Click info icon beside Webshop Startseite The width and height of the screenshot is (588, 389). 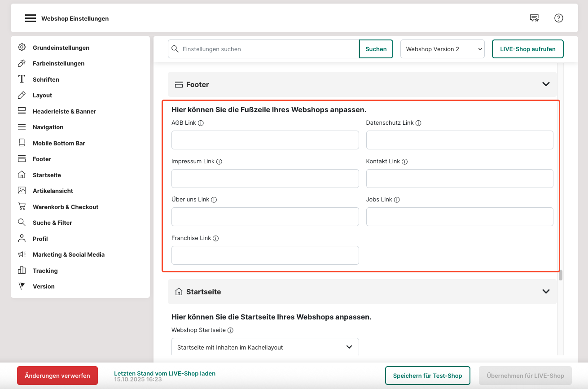230,331
